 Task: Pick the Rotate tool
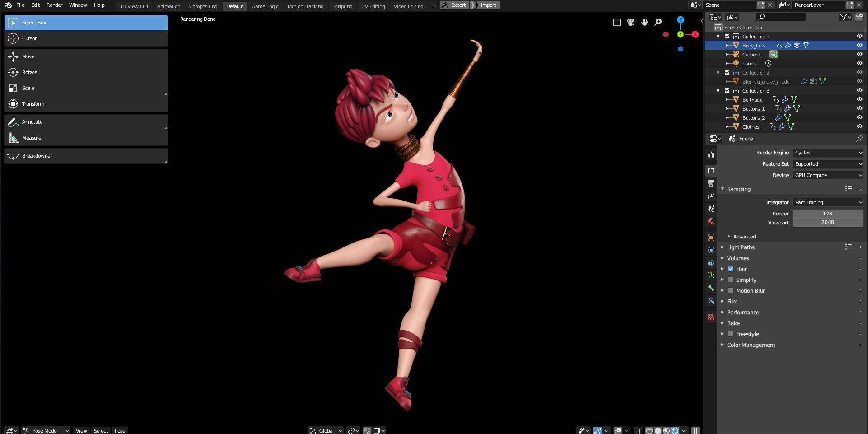[86, 72]
